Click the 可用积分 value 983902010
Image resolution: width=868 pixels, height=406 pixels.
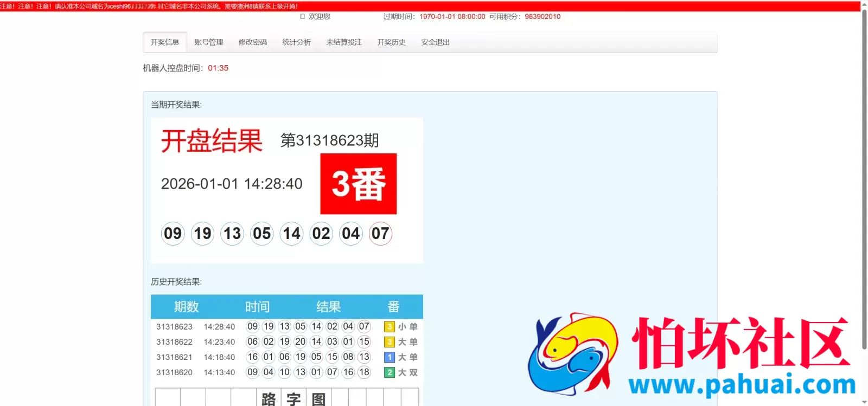tap(542, 17)
